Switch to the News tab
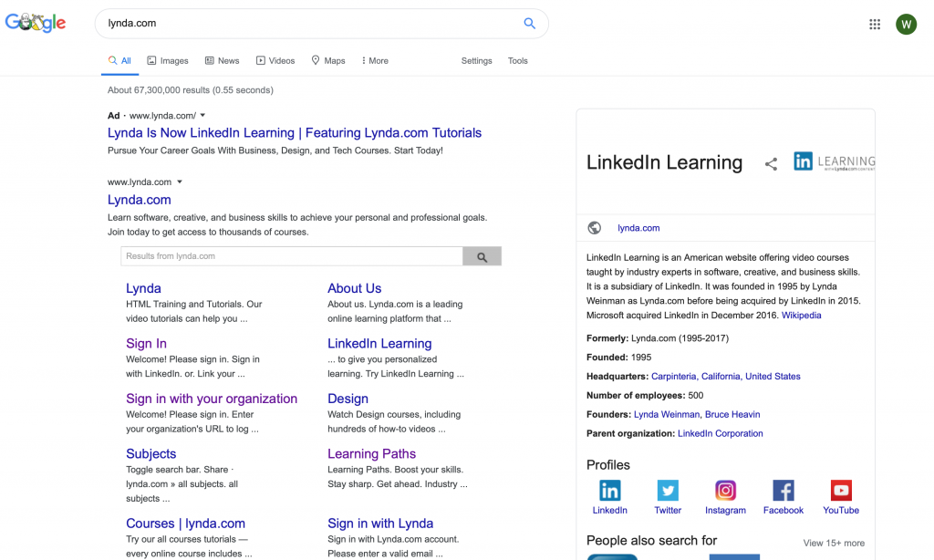The image size is (934, 560). 223,61
